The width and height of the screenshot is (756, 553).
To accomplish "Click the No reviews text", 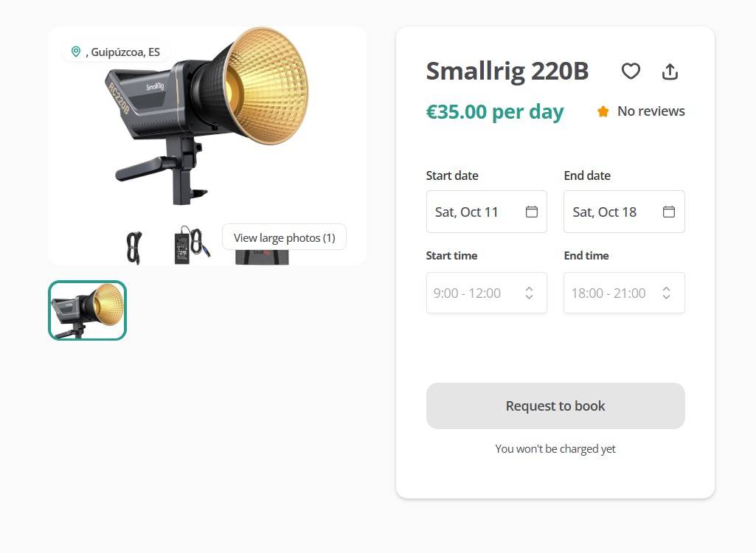I will tap(651, 111).
